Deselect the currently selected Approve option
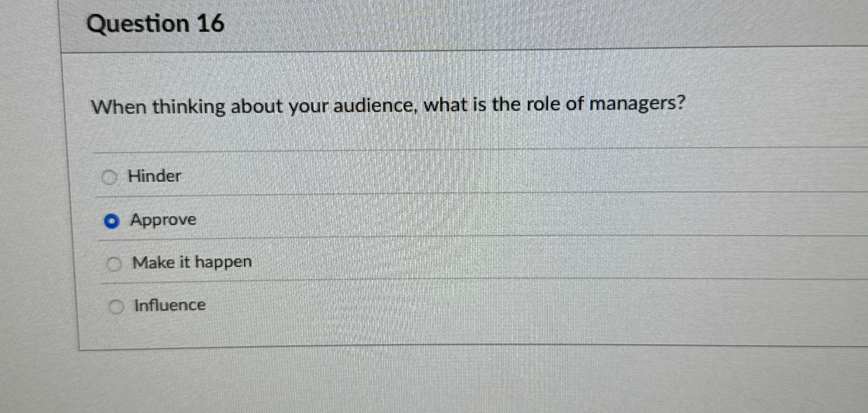This screenshot has height=413, width=868. [x=112, y=221]
